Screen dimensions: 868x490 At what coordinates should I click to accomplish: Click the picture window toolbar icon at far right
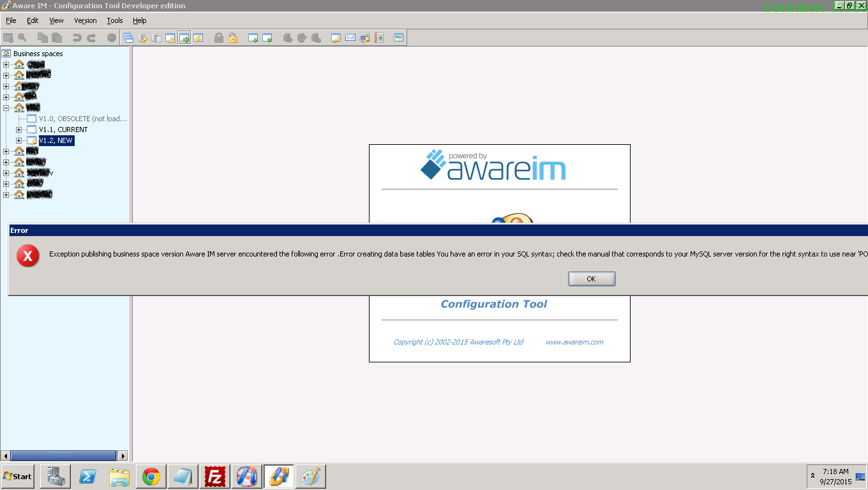pyautogui.click(x=399, y=38)
